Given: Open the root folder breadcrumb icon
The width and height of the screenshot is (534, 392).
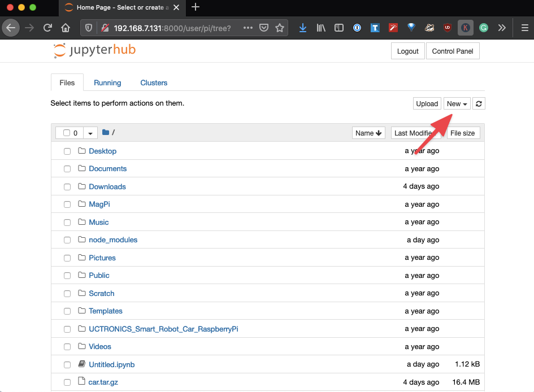Looking at the screenshot, I should coord(106,132).
